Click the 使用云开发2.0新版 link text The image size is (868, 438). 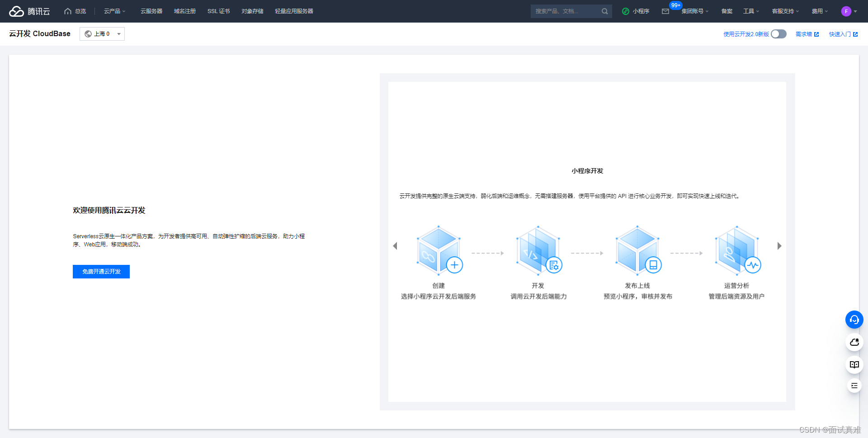(x=746, y=34)
